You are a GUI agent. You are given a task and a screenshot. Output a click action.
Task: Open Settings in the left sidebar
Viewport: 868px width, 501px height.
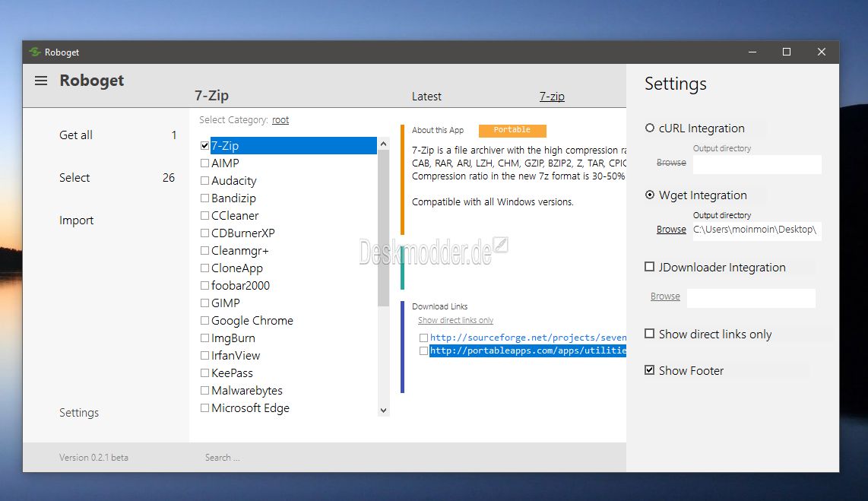79,412
